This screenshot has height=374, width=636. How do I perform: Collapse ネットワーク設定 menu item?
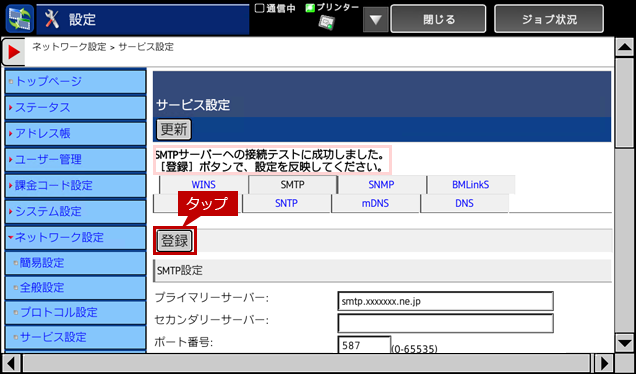point(75,237)
